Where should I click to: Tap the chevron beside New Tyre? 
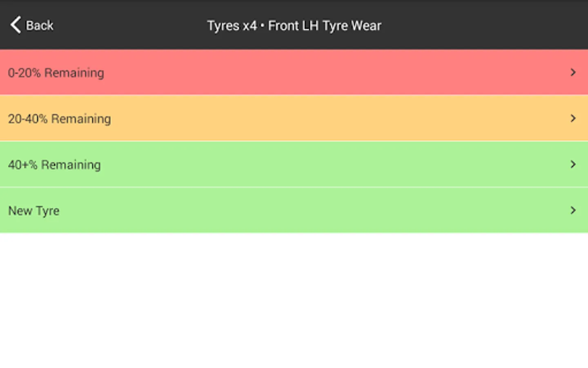(x=573, y=210)
